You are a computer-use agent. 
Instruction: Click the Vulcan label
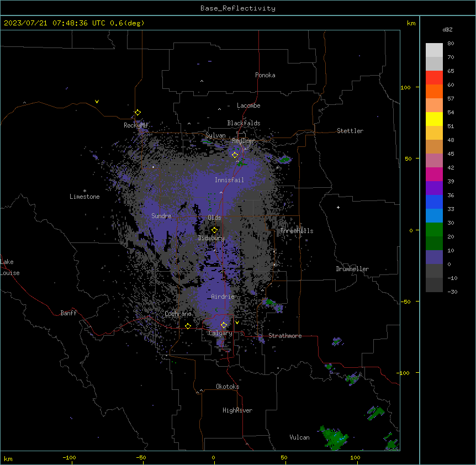coord(300,437)
